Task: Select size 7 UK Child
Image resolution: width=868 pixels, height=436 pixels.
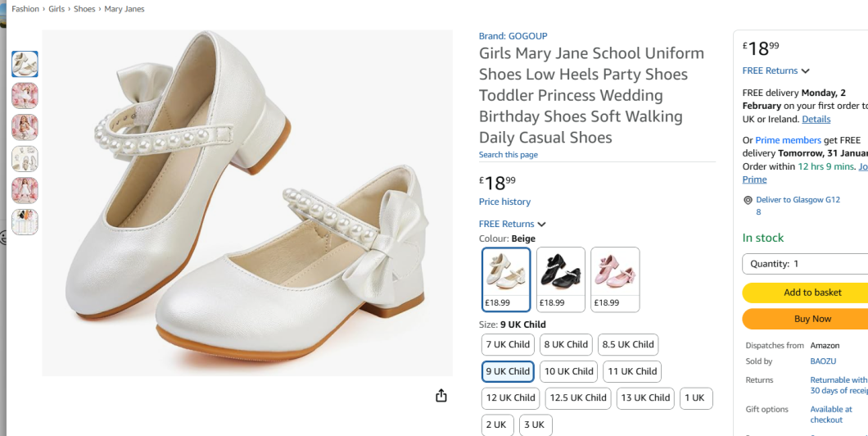Action: 508,345
